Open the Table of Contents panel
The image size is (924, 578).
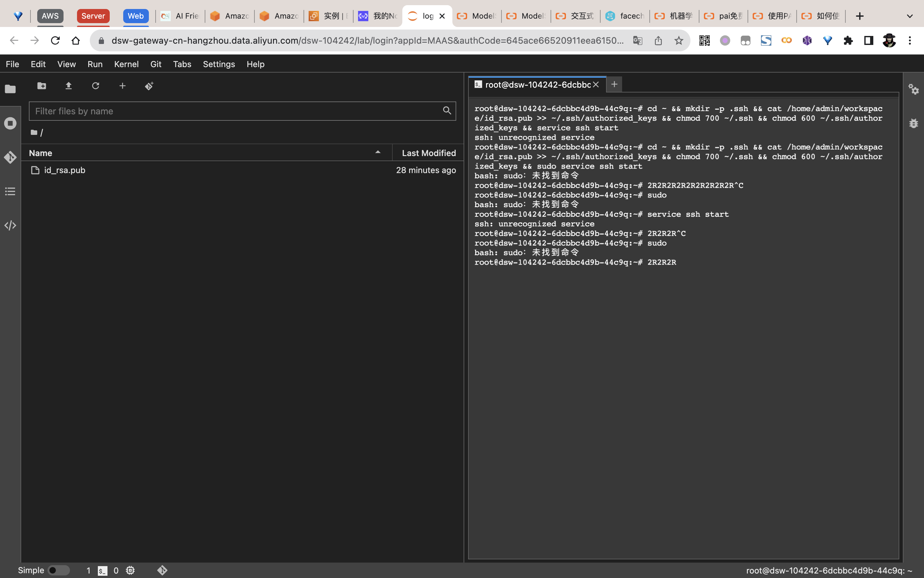point(10,191)
